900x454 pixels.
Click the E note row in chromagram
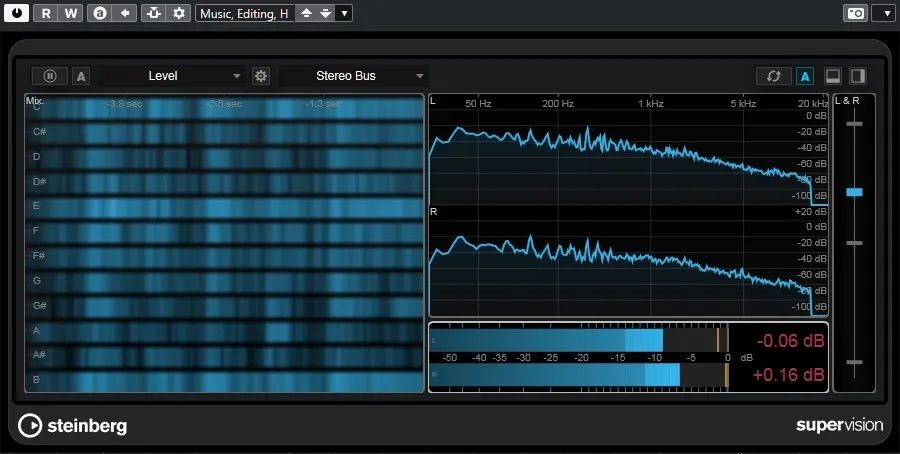224,207
